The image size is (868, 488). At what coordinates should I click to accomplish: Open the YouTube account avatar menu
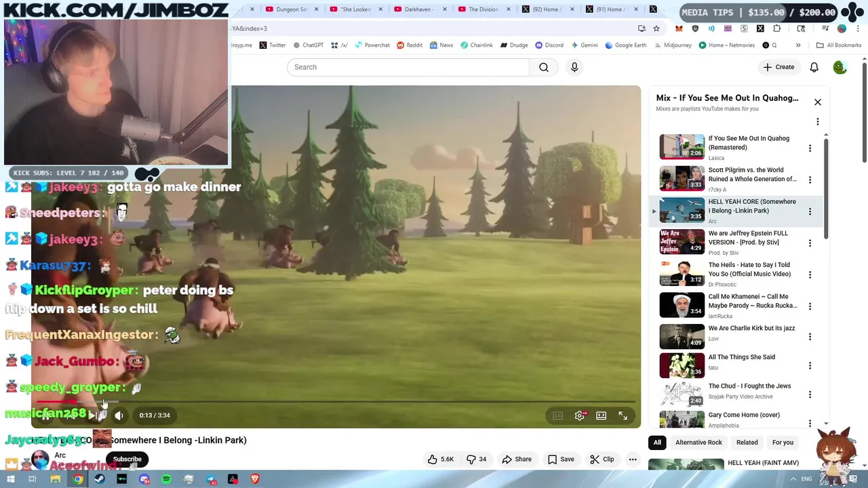pyautogui.click(x=840, y=67)
